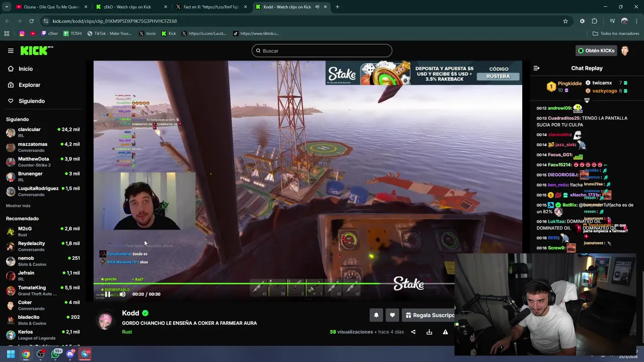Click the address bar URL
This screenshot has height=362, width=644.
(x=115, y=21)
